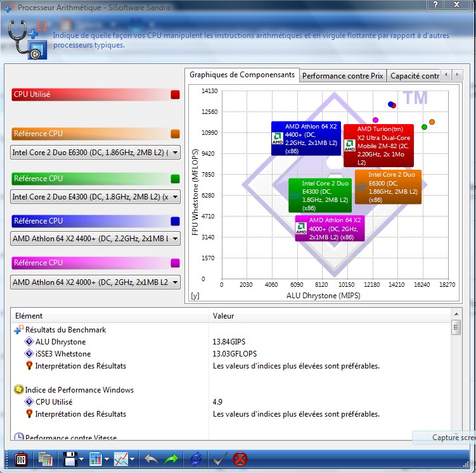Click the diamond icon beside ALU Dhrystone

click(29, 342)
